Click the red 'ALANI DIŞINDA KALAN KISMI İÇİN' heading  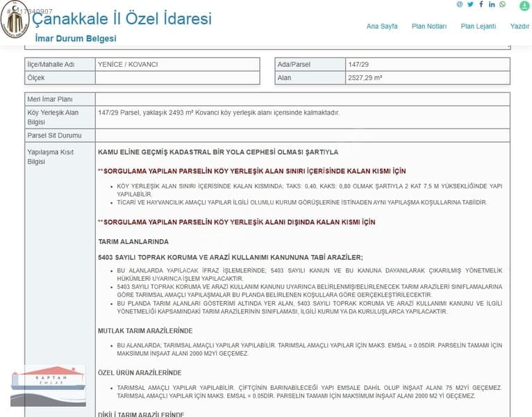click(236, 222)
